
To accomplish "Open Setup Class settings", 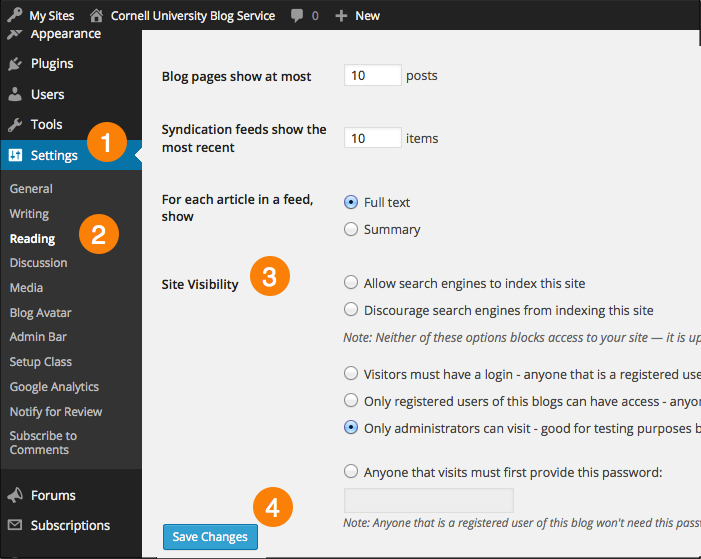I will [41, 362].
